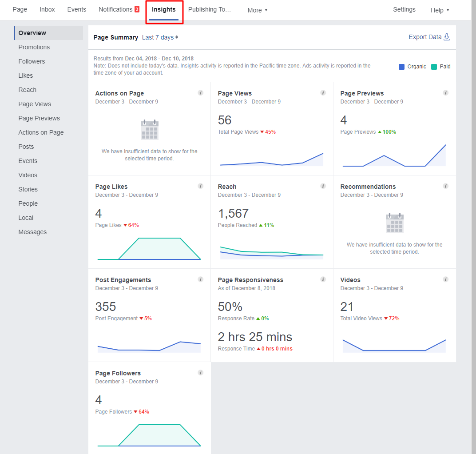Screen dimensions: 476x454
Task: Open info tooltip on the Videos card
Action: pyautogui.click(x=445, y=279)
